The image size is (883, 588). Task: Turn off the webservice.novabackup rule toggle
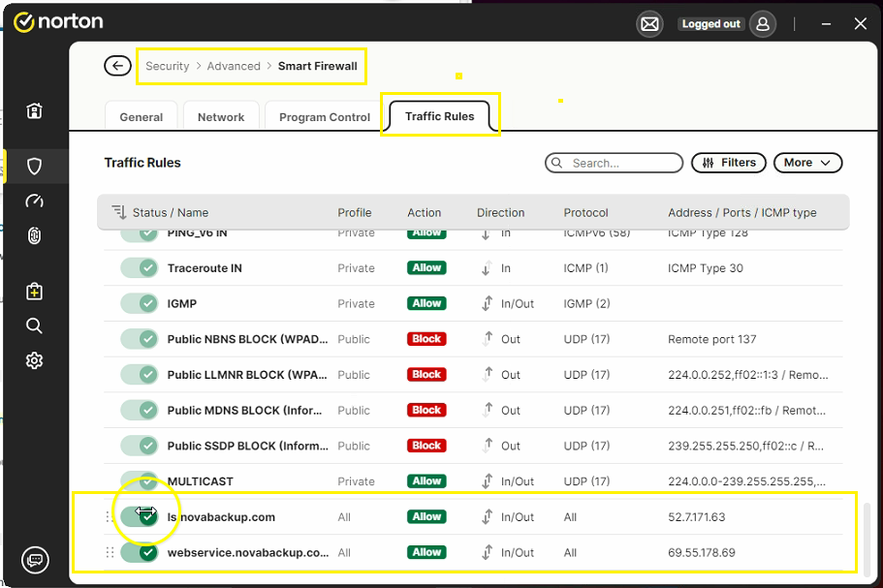pyautogui.click(x=140, y=552)
